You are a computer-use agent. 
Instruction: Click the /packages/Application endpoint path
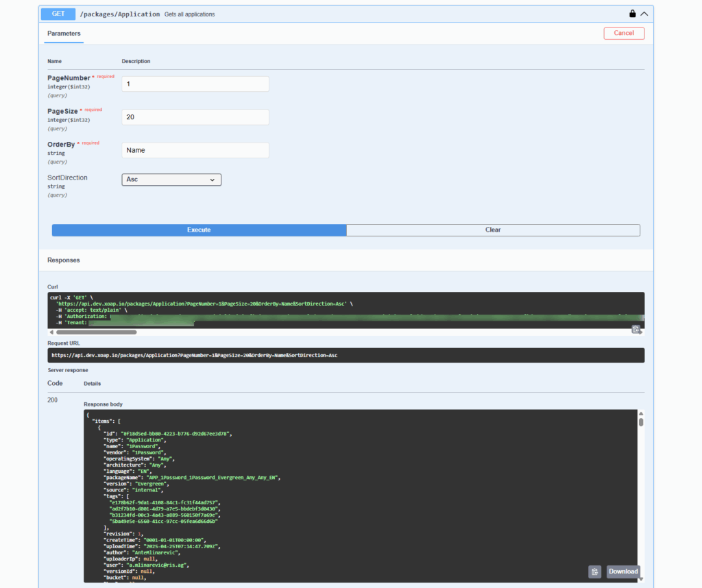click(x=120, y=14)
